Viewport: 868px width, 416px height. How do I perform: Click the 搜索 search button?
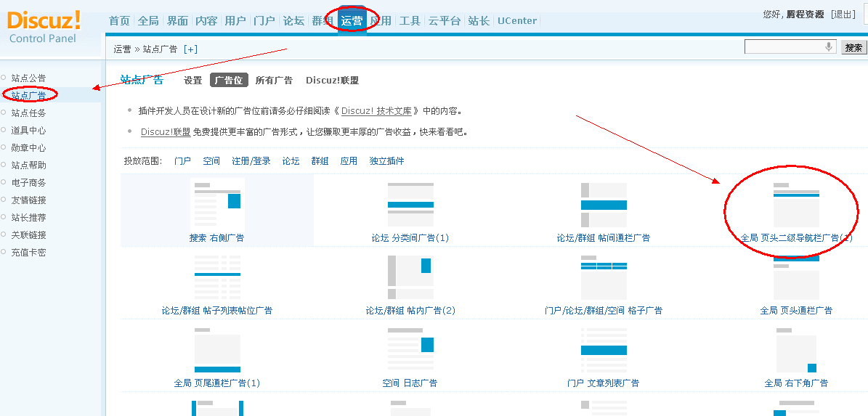853,48
